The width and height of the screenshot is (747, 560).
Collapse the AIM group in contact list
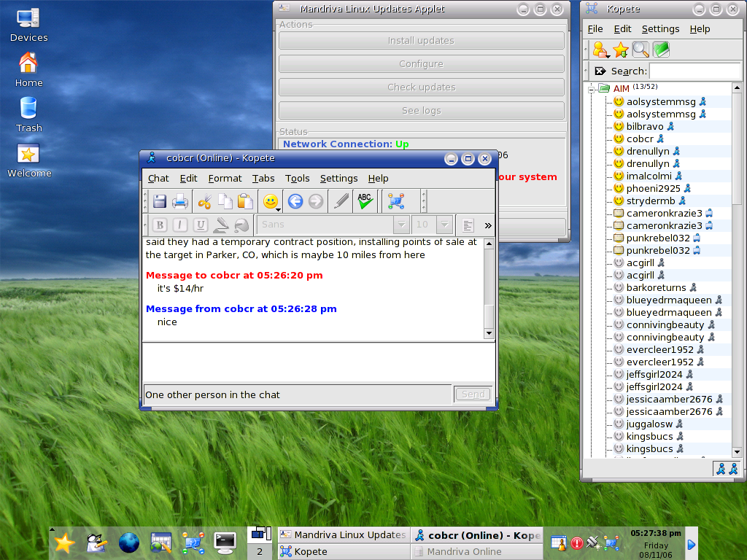coord(591,89)
